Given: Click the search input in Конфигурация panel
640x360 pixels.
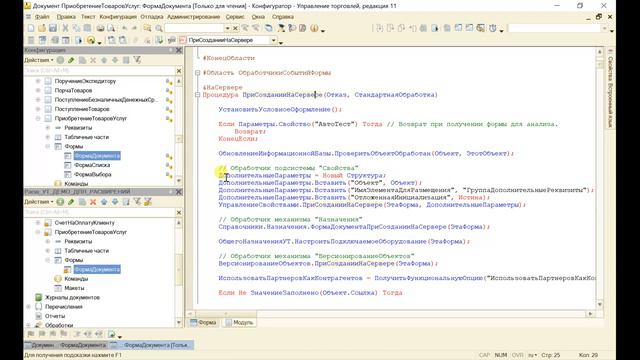Looking at the screenshot, I should 99,71.
